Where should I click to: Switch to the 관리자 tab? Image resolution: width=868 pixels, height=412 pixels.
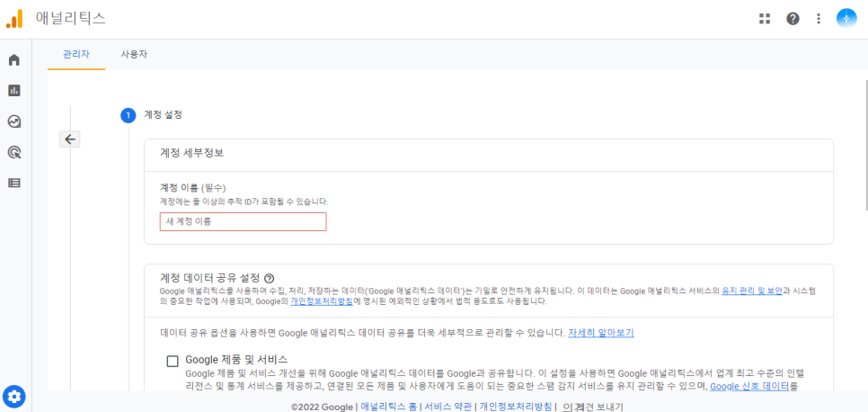[x=76, y=54]
